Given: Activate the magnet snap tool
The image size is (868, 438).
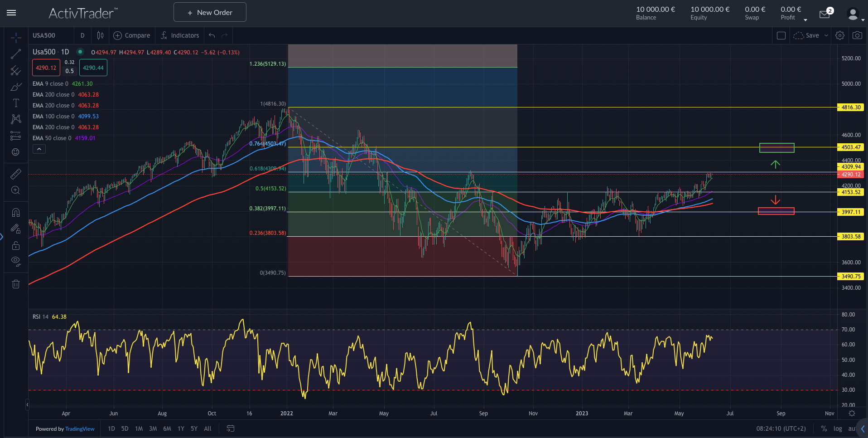Looking at the screenshot, I should click(x=16, y=212).
